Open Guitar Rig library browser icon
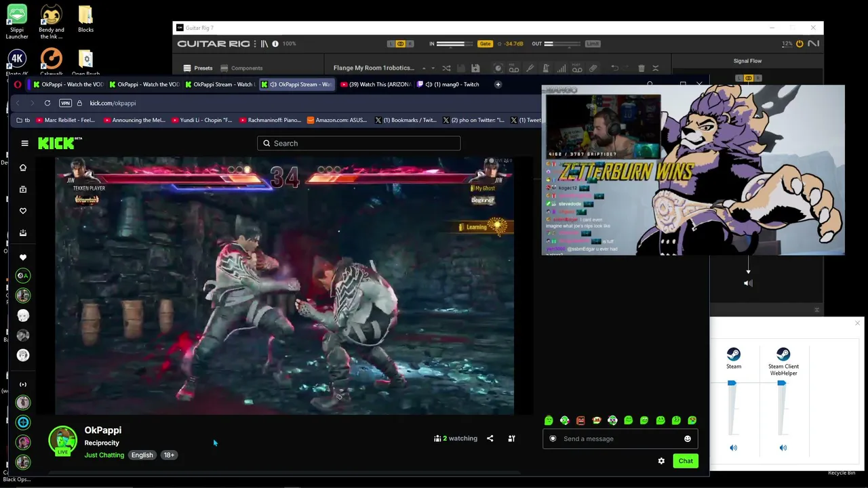The height and width of the screenshot is (488, 868). [x=264, y=44]
